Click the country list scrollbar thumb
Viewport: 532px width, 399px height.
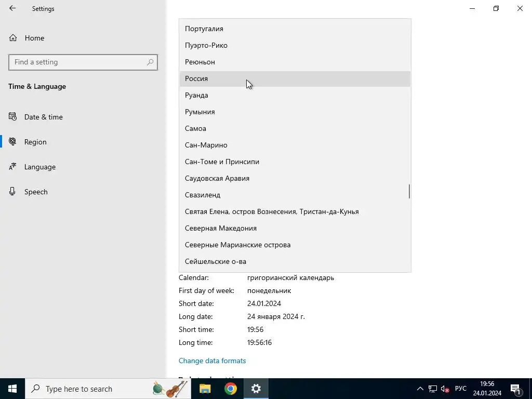[x=409, y=191]
